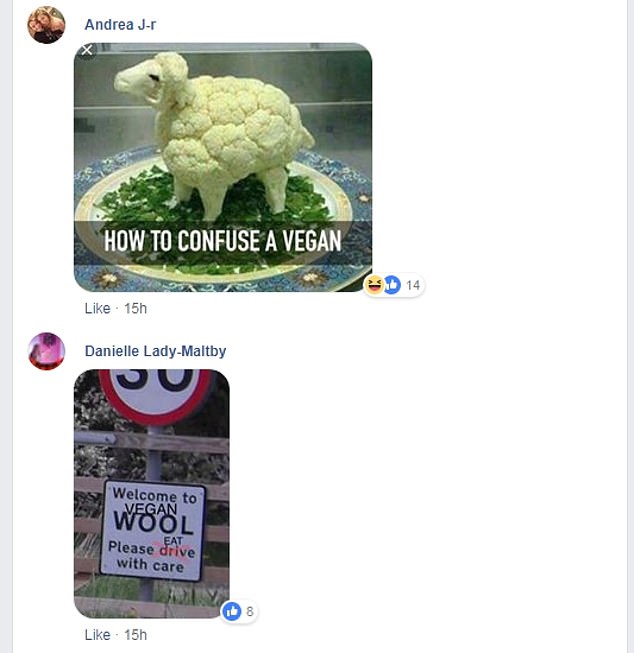Open the cauliflower sheep meme image

click(223, 167)
